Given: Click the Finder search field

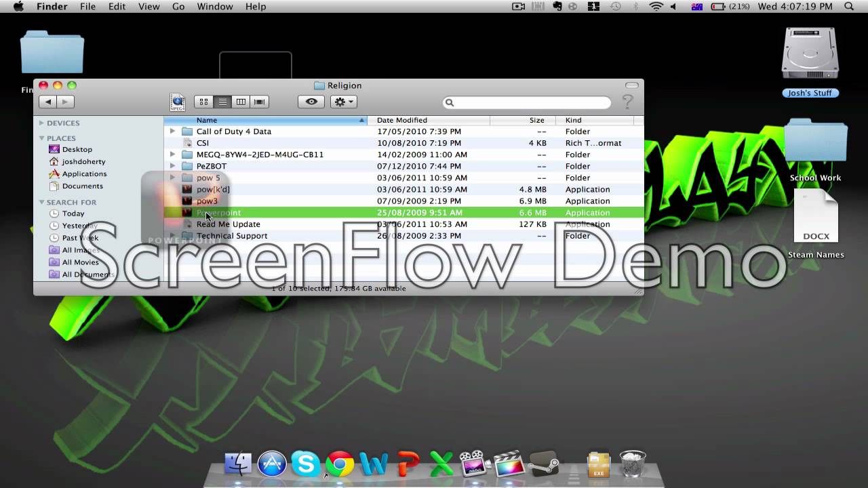Looking at the screenshot, I should click(527, 102).
